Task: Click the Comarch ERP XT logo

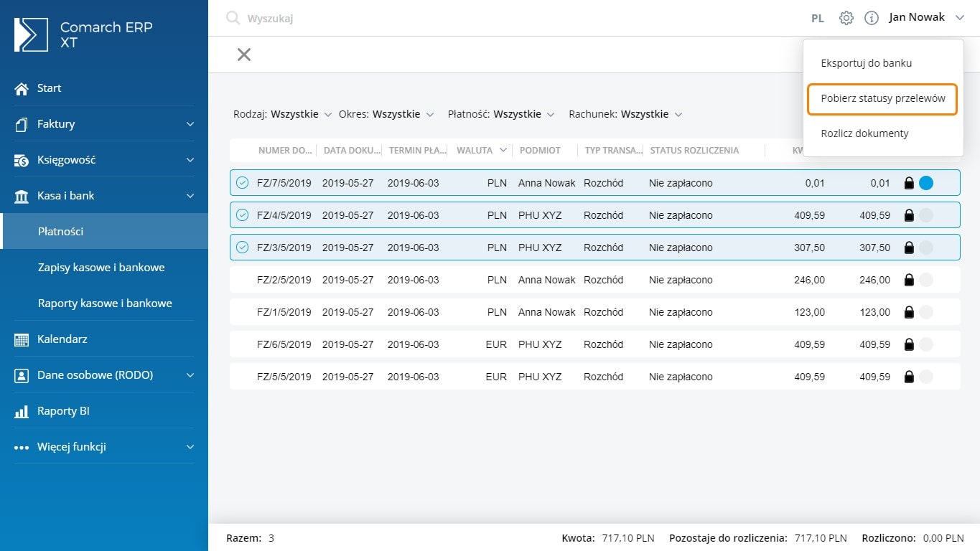Action: point(32,34)
